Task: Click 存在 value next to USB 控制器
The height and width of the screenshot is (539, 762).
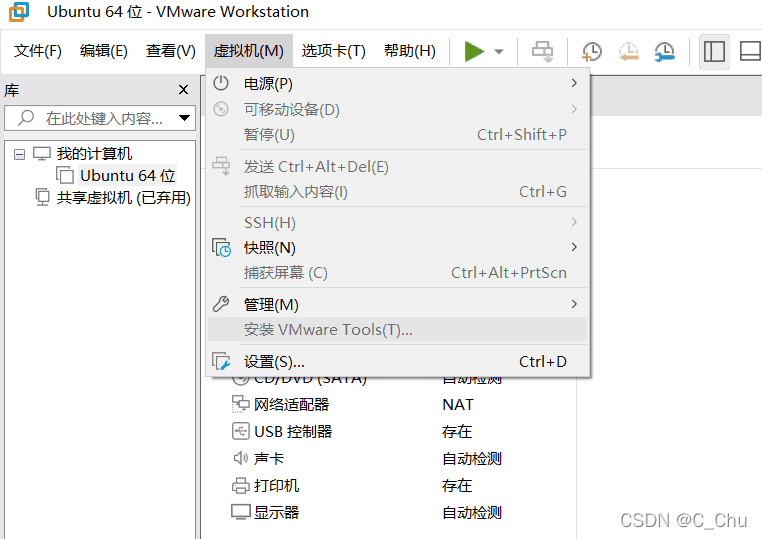Action: click(x=457, y=432)
